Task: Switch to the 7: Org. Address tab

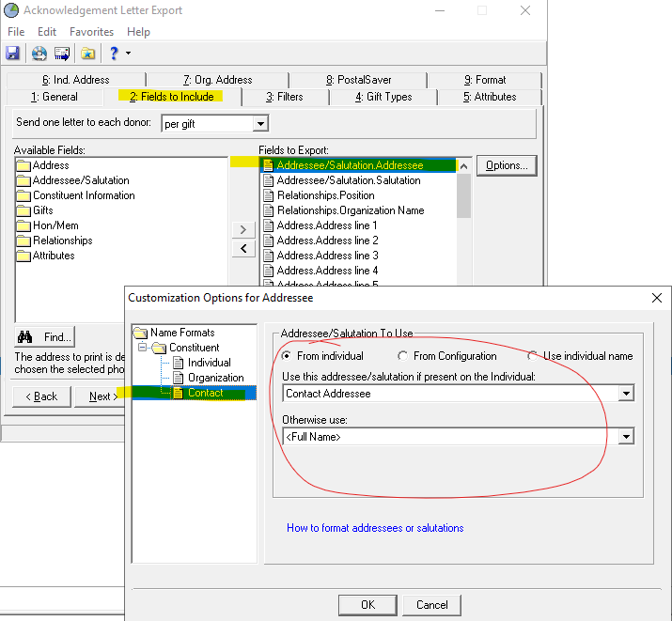Action: 218,80
